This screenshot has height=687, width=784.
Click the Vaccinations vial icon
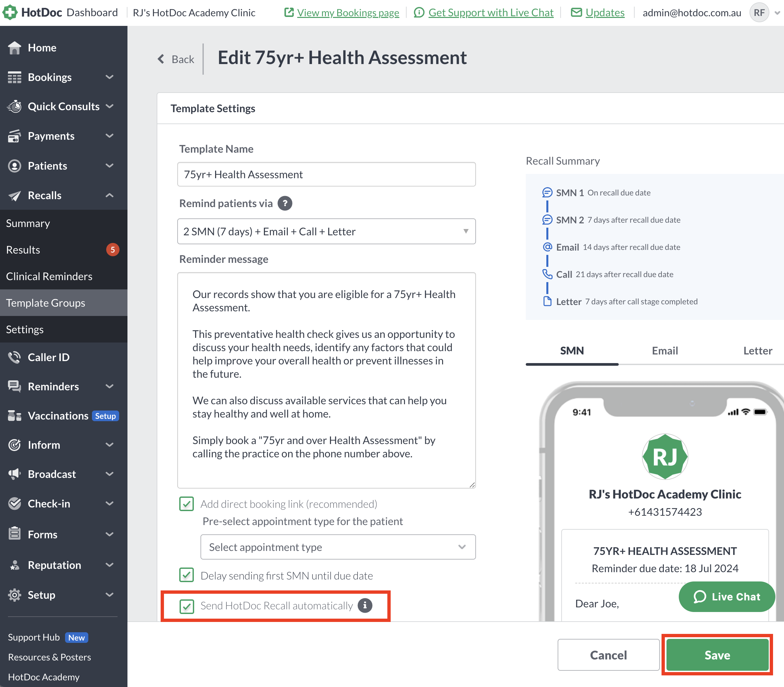(15, 416)
